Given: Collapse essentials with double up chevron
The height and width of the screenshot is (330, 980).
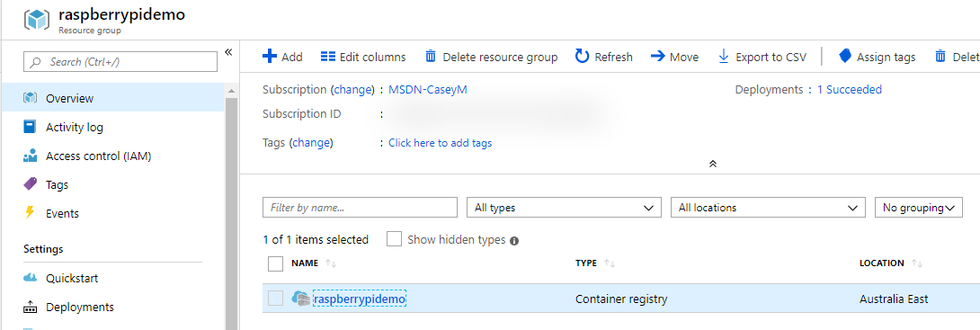Looking at the screenshot, I should point(712,164).
